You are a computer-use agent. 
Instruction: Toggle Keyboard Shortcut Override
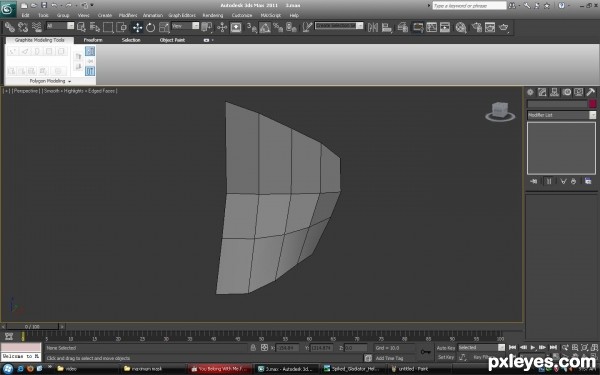click(x=236, y=27)
